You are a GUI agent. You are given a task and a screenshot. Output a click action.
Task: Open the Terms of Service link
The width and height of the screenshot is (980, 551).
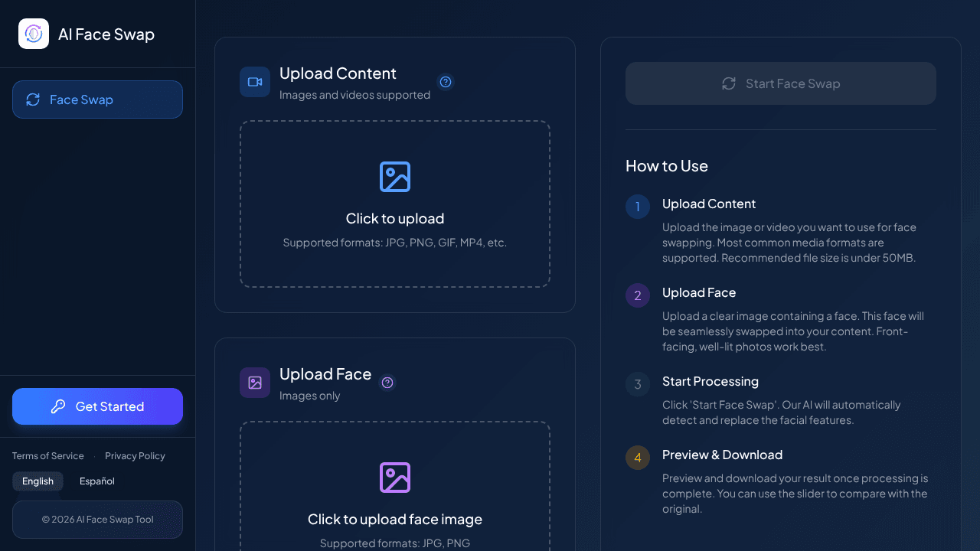coord(48,456)
